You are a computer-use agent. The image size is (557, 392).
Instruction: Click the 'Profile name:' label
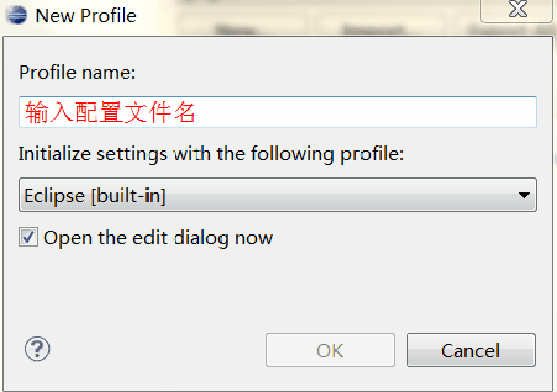(77, 73)
